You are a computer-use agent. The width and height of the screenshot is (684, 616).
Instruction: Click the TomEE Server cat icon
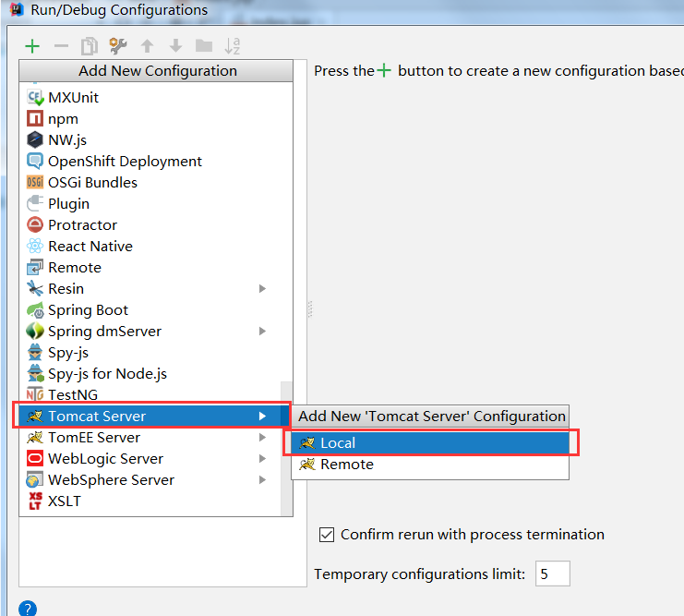35,437
